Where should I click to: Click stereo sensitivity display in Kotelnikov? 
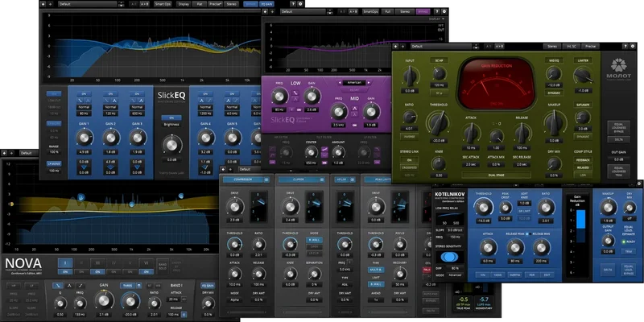(449, 257)
